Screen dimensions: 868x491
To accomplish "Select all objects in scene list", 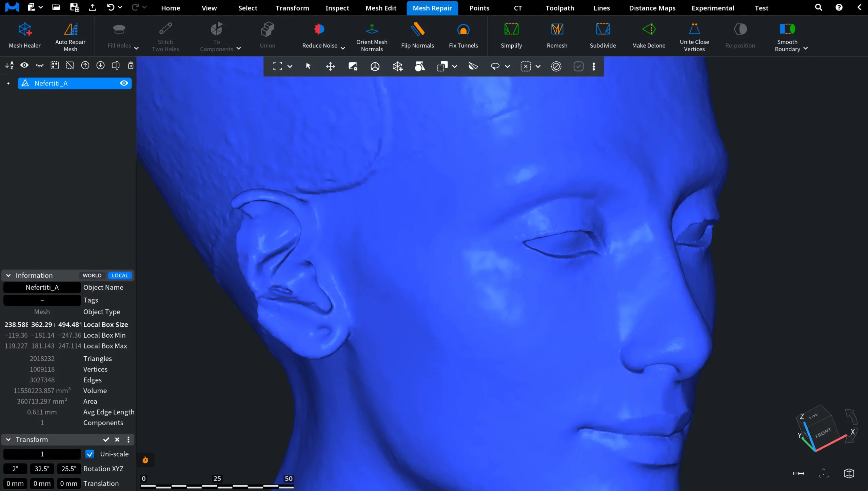I will (x=55, y=65).
